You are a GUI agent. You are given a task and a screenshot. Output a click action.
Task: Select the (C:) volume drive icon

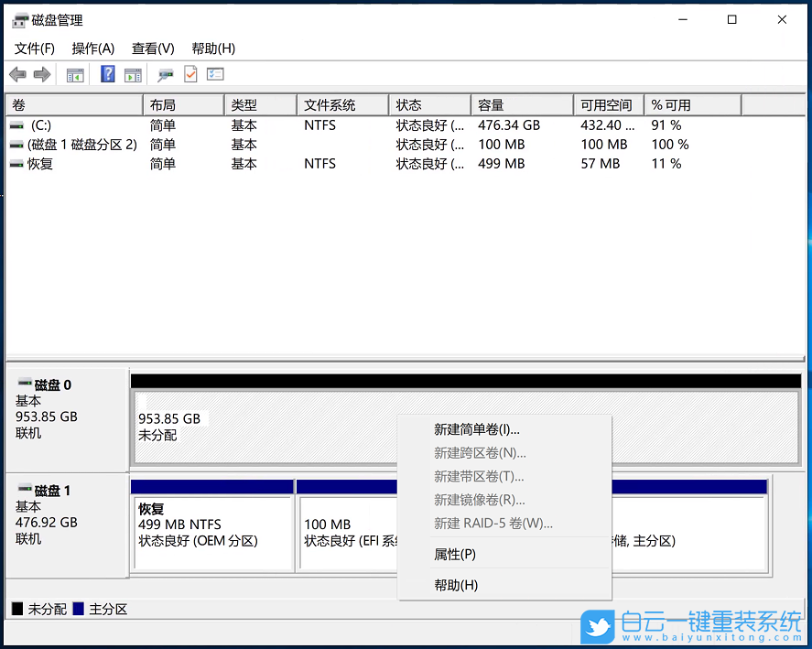tap(17, 125)
